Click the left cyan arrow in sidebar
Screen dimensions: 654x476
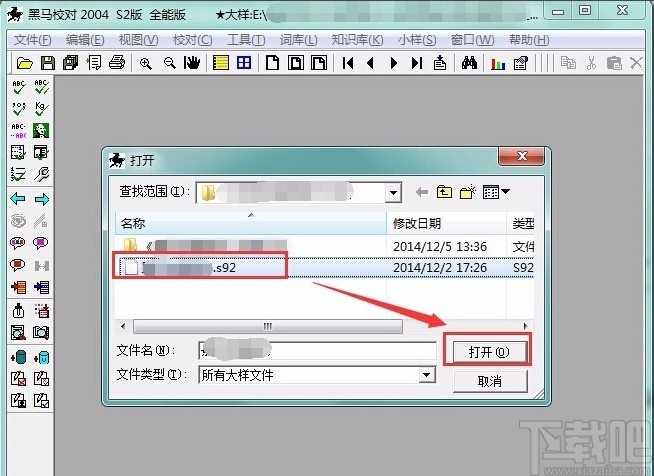(x=18, y=199)
